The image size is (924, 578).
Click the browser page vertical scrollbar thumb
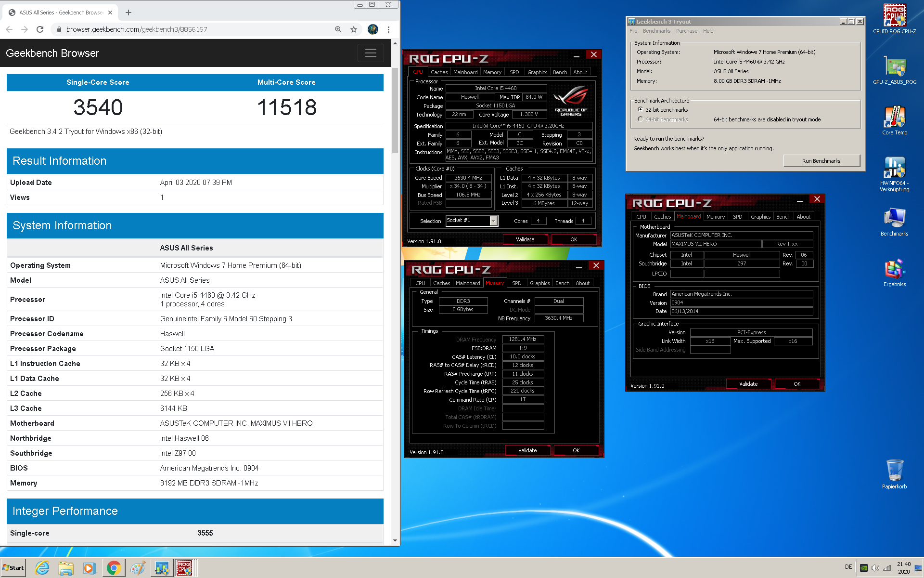(x=395, y=110)
